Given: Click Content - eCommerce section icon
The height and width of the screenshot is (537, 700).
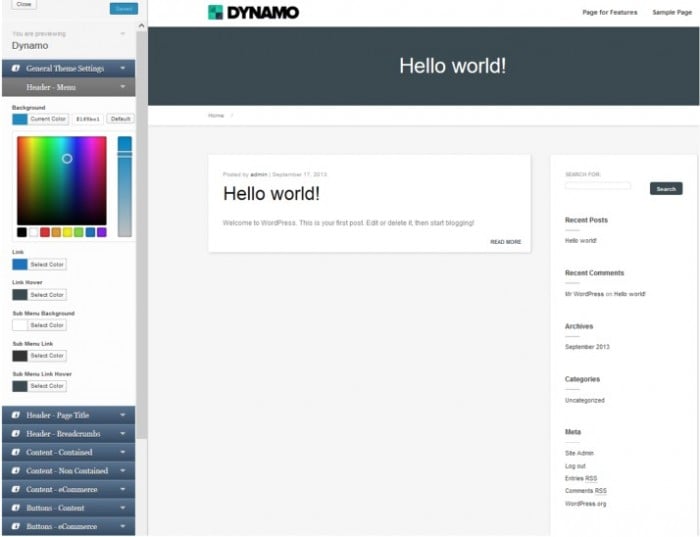Looking at the screenshot, I should (16, 489).
